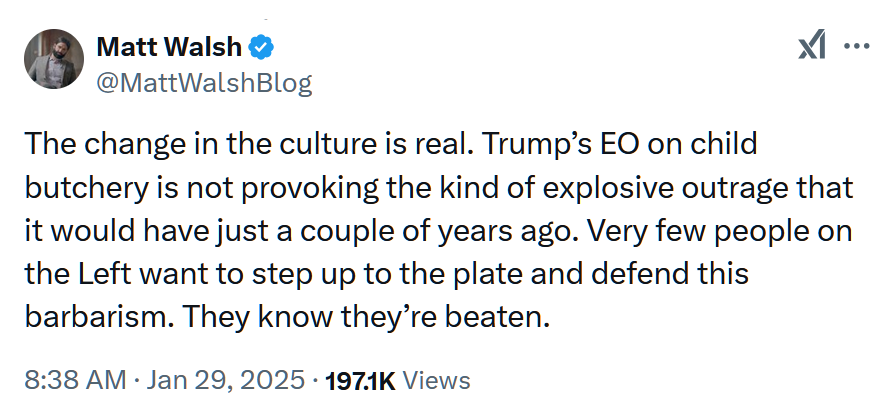Click the words "the Left" in the post

pyautogui.click(x=78, y=275)
